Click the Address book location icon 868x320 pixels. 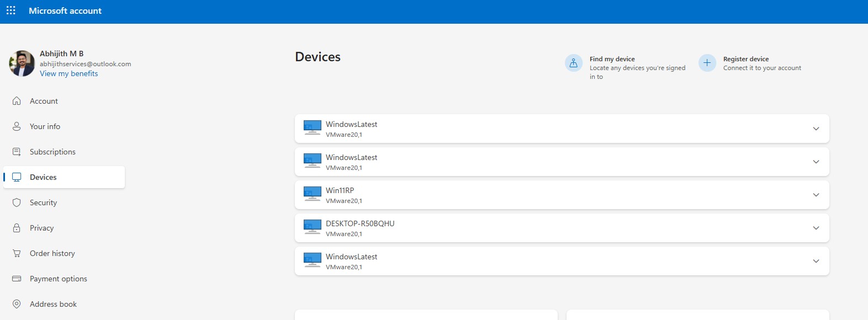[17, 304]
